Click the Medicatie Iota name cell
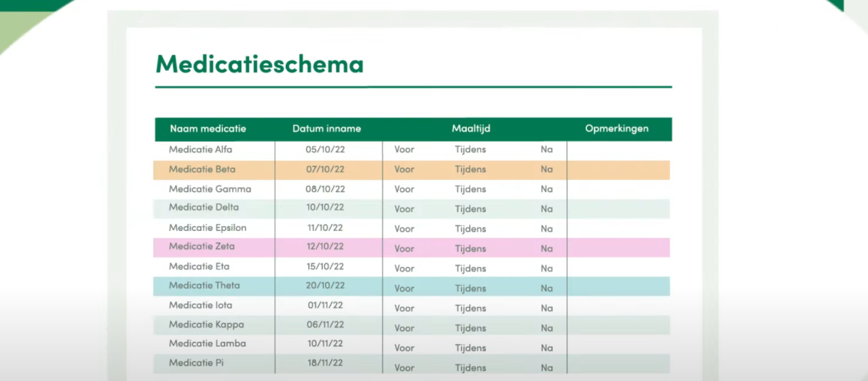The width and height of the screenshot is (868, 381). tap(201, 306)
